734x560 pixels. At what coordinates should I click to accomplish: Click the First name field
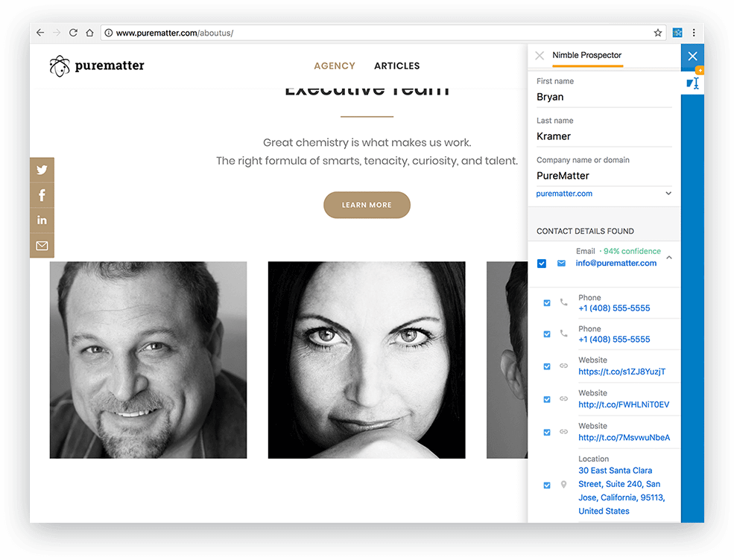pyautogui.click(x=604, y=97)
